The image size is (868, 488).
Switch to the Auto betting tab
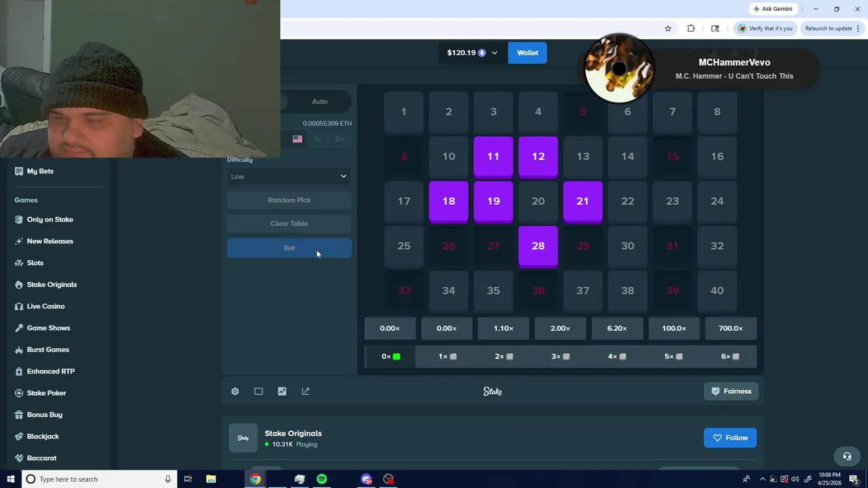(319, 102)
